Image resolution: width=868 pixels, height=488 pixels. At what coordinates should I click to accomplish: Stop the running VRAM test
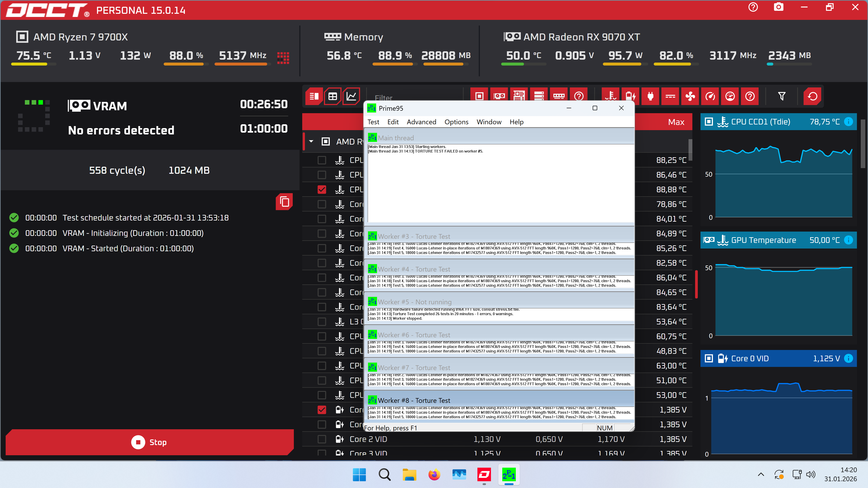click(150, 442)
